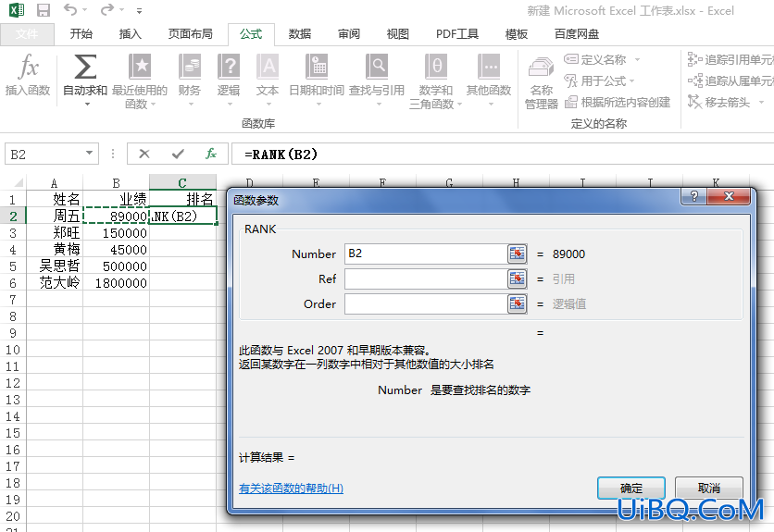The image size is (774, 532).
Task: Click the dialog help question mark button
Action: (693, 196)
